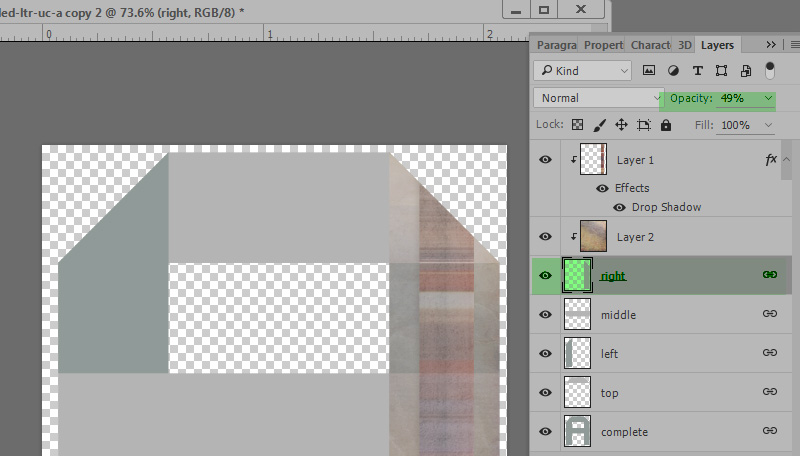800x456 pixels.
Task: Click the fx icon on Layer 1
Action: click(x=771, y=160)
